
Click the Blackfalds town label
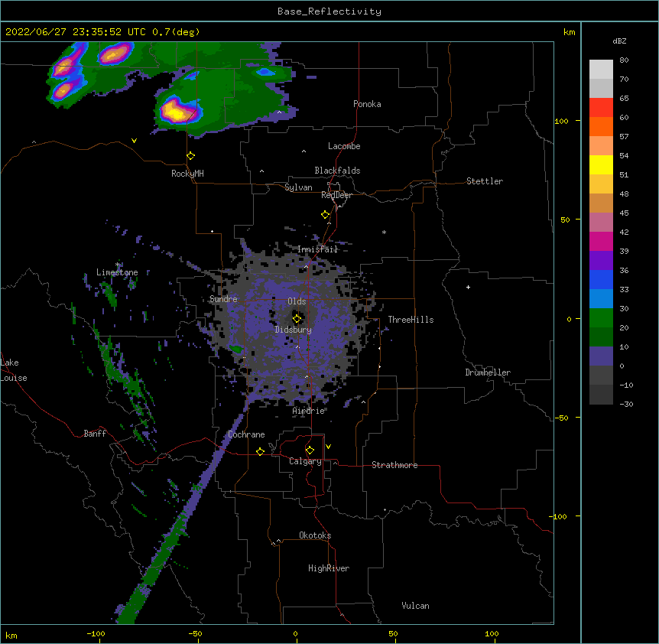pyautogui.click(x=337, y=171)
